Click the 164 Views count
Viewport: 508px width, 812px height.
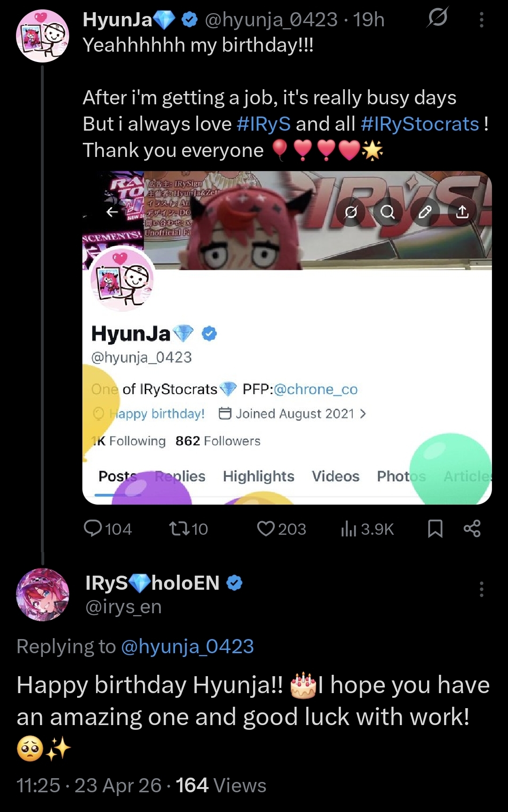pos(221,785)
